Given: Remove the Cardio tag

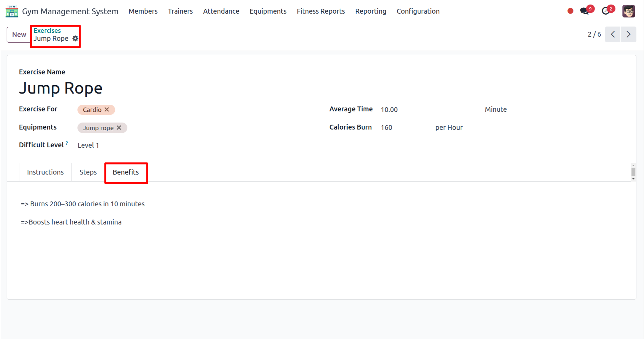Looking at the screenshot, I should pyautogui.click(x=107, y=110).
